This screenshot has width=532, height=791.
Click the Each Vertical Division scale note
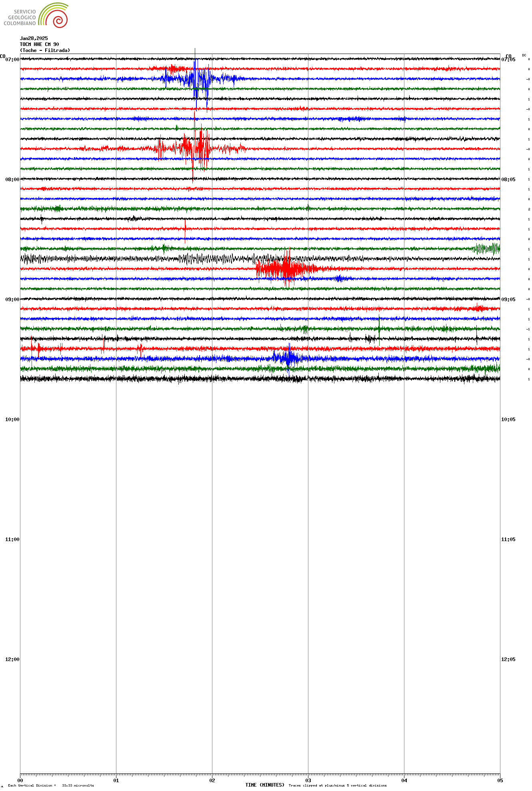51,785
